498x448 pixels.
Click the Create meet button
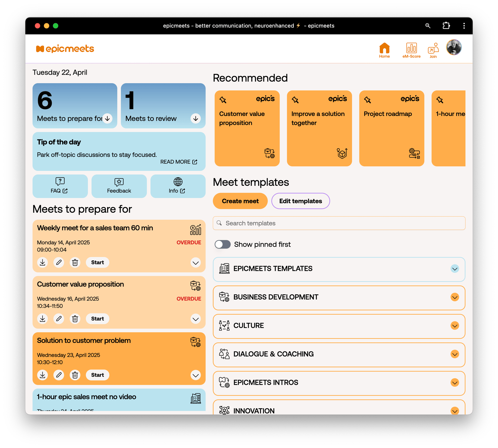click(240, 201)
